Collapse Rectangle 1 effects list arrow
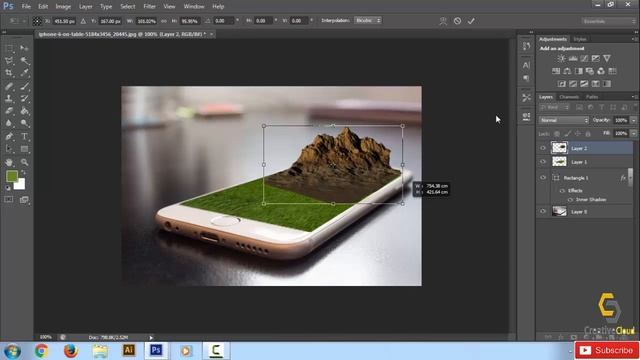Image resolution: width=640 pixels, height=360 pixels. tap(631, 178)
